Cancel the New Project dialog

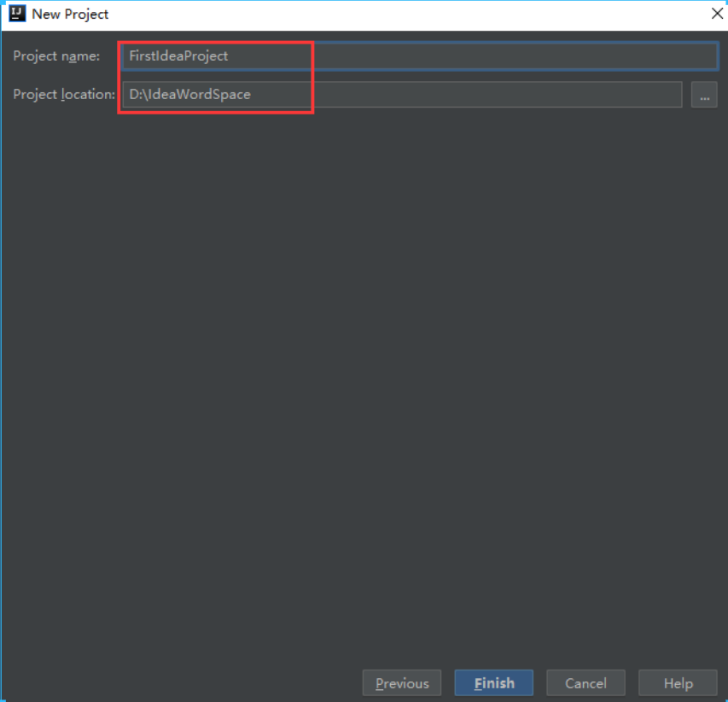click(585, 682)
